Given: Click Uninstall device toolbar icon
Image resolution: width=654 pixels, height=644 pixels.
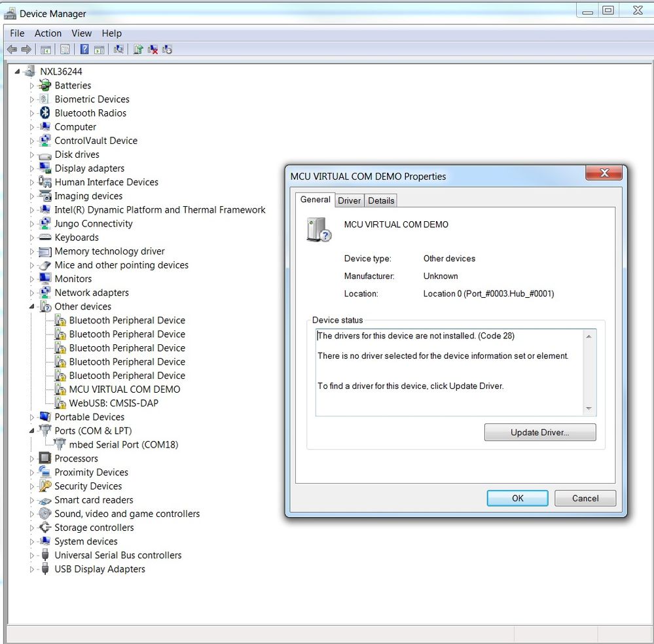Looking at the screenshot, I should [x=153, y=50].
